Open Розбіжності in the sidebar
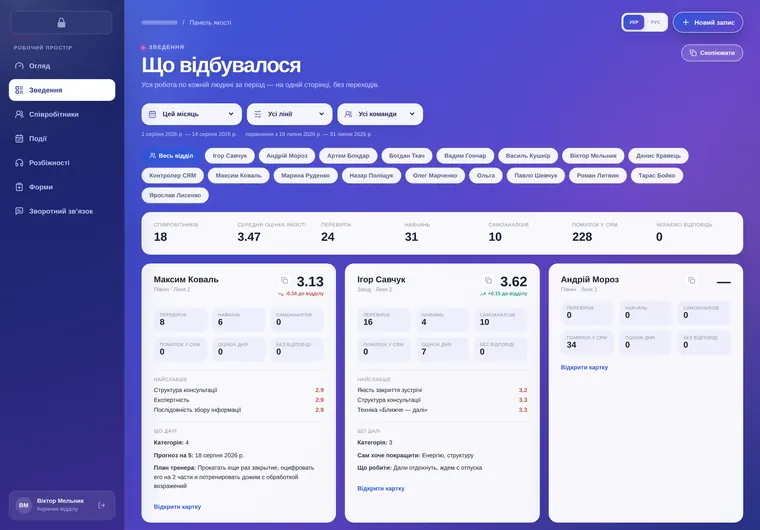760x530 pixels. tap(62, 163)
